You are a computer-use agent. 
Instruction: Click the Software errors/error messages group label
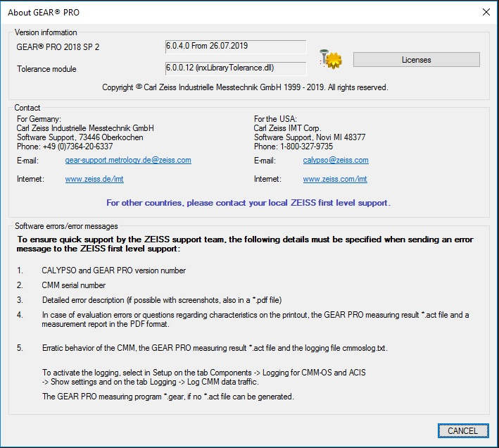[66, 226]
